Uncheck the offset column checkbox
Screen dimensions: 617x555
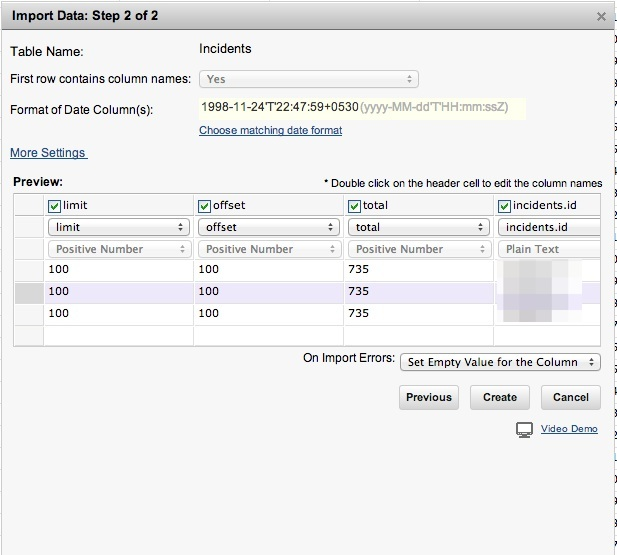coord(205,205)
